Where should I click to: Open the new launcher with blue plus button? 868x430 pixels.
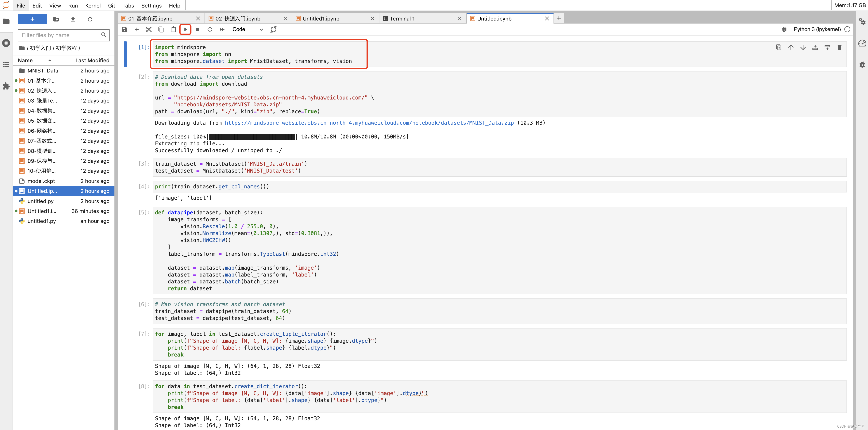click(32, 19)
